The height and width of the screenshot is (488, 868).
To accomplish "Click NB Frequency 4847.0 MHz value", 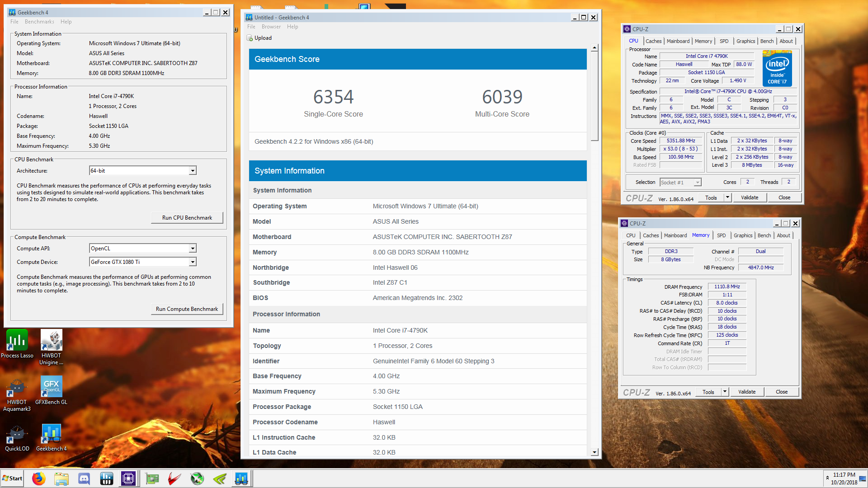I will (x=761, y=267).
